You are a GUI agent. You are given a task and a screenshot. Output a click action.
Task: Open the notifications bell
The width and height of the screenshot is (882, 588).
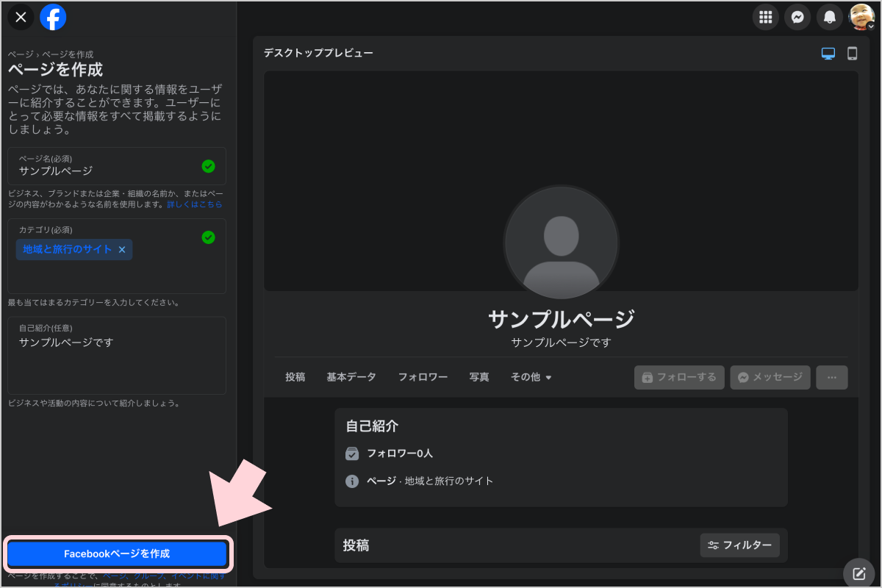[x=830, y=17]
